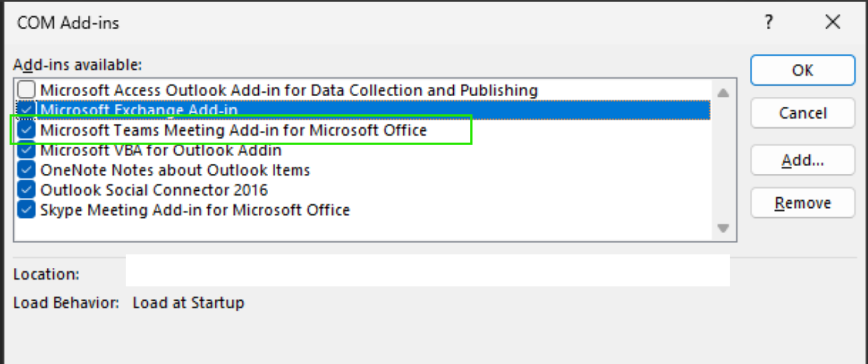Close the COM Add-ins dialog
Screen dimensions: 868x364
833,22
